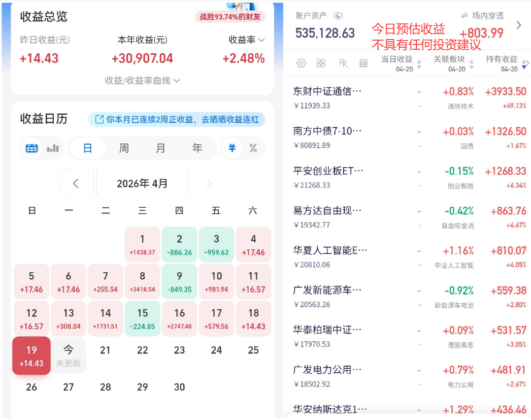Open account details chevron at top right
This screenshot has width=531, height=420.
[518, 25]
